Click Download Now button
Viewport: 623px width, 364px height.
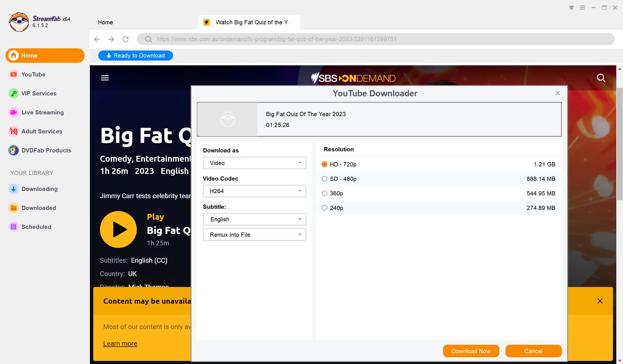(x=471, y=351)
